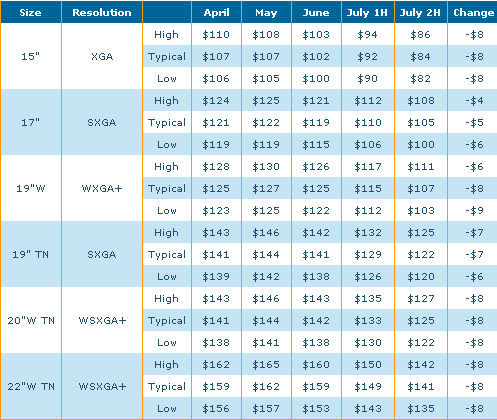Image resolution: width=497 pixels, height=420 pixels.
Task: Select the July 2H column header
Action: [x=421, y=12]
